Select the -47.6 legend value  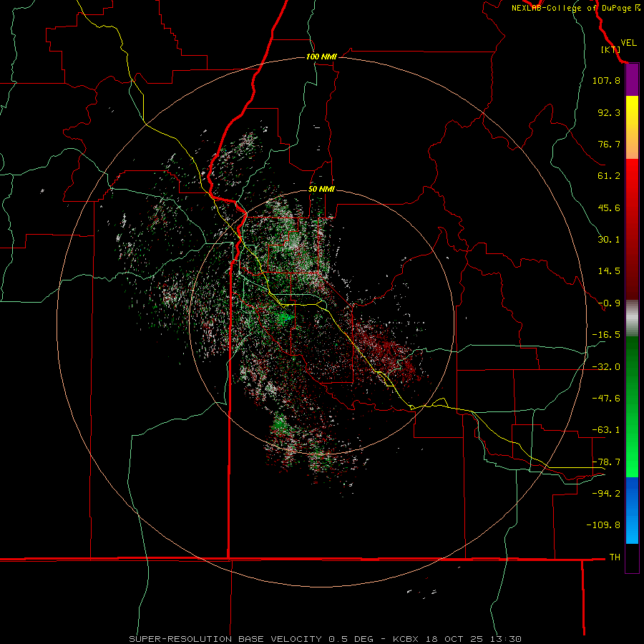(606, 399)
